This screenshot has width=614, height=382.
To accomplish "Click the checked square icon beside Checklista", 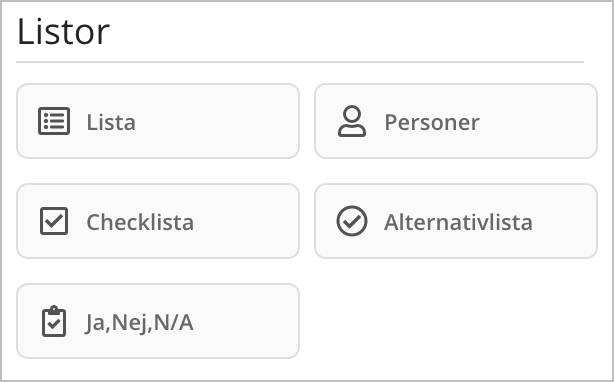I will tap(54, 221).
